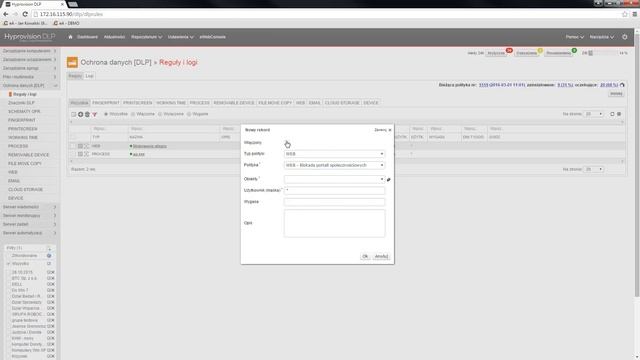Image resolution: width=640 pixels, height=360 pixels.
Task: Open the Typ polityki dropdown
Action: [x=334, y=154]
